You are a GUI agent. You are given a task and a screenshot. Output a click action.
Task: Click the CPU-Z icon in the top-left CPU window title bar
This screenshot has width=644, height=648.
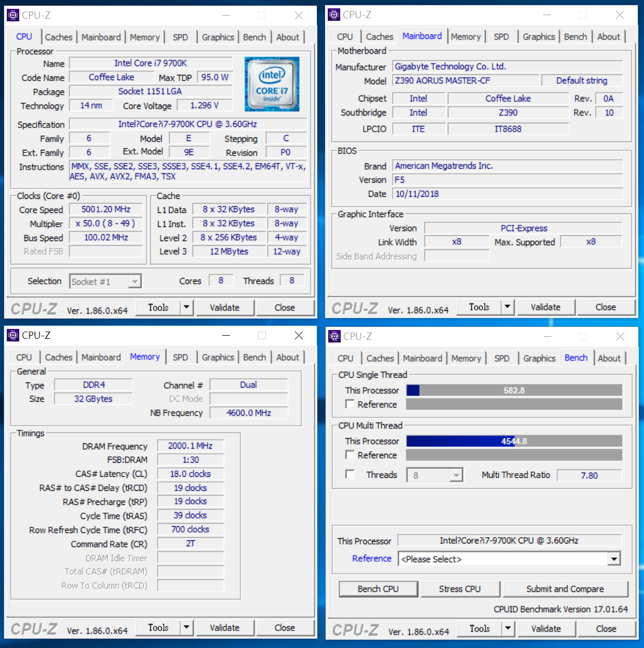point(12,15)
